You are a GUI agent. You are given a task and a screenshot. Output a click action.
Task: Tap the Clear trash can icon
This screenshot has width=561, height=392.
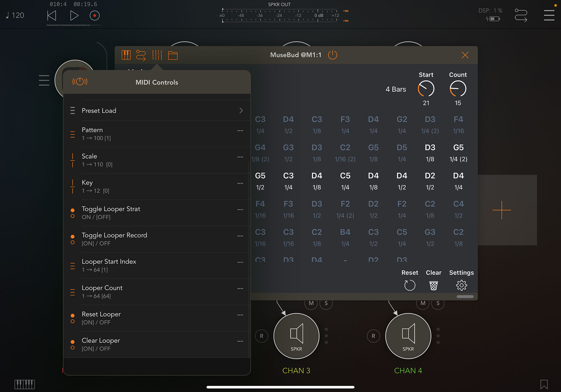(x=433, y=285)
